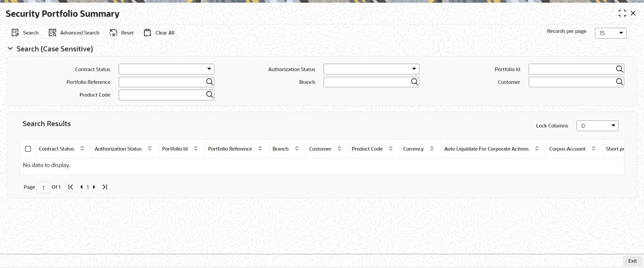Screen dimensions: 644x268
Task: Focus the Product Code input field
Action: pyautogui.click(x=162, y=95)
